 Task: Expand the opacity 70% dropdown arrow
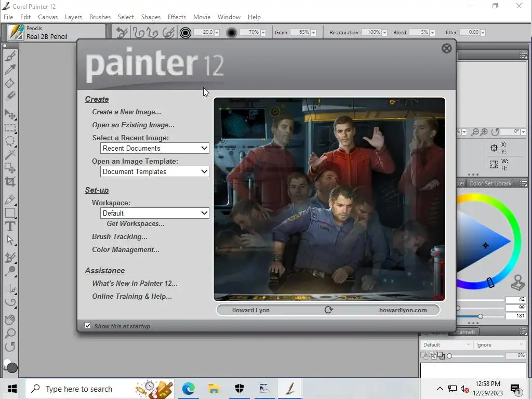click(263, 33)
